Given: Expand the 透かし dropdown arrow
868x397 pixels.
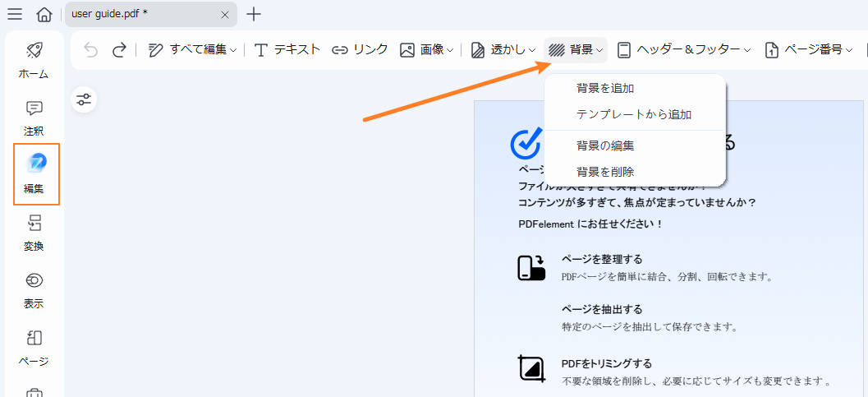Looking at the screenshot, I should pyautogui.click(x=531, y=50).
